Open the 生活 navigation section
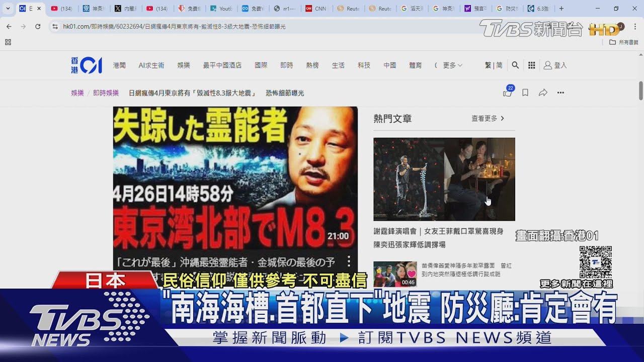Image resolution: width=644 pixels, height=362 pixels. 338,65
